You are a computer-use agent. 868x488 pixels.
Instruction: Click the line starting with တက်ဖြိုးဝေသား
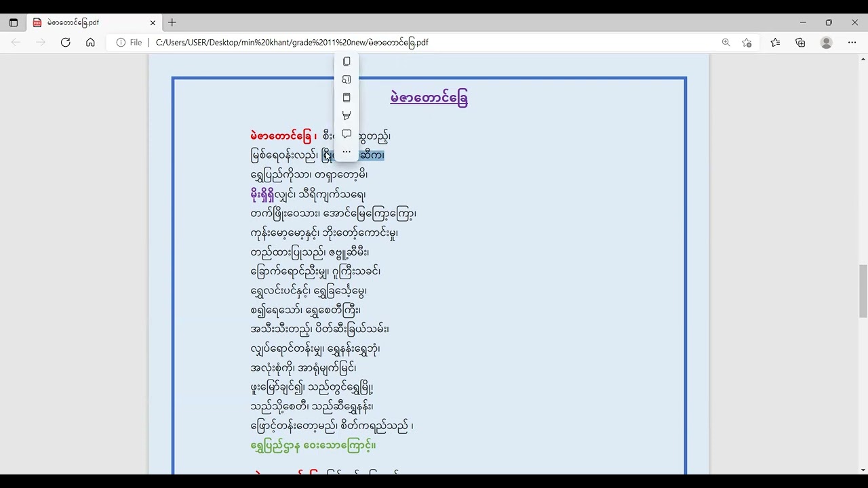333,213
